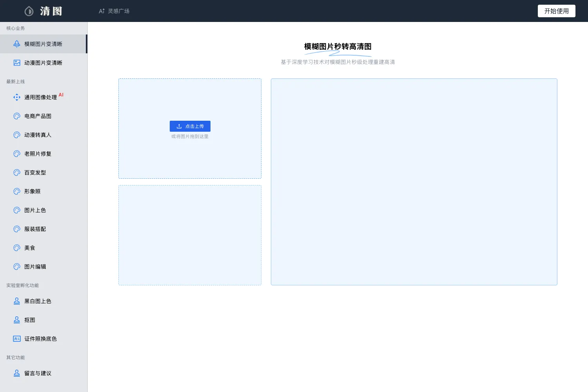Click the stamp icon beside 黑白图上色
Image resolution: width=588 pixels, height=392 pixels.
(x=17, y=301)
